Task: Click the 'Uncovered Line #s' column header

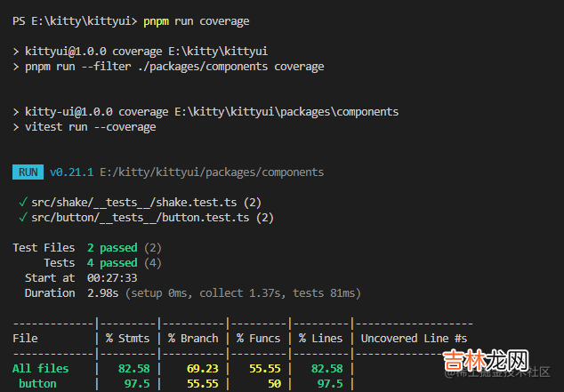Action: coord(414,338)
